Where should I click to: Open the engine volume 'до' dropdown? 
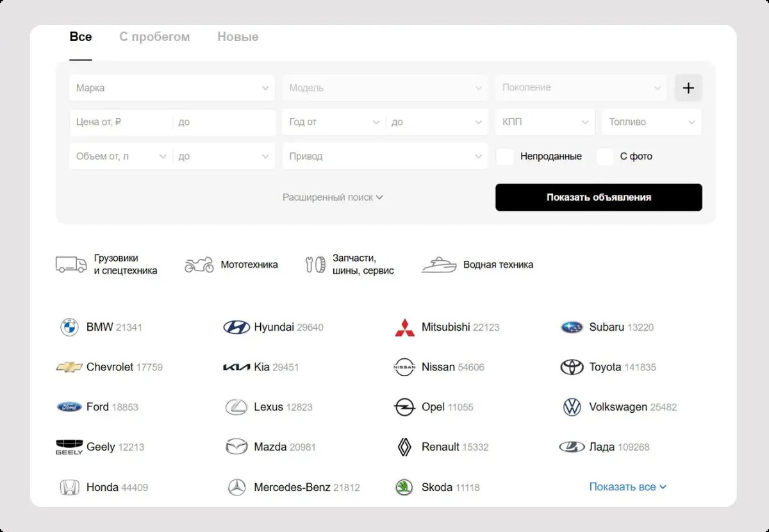[224, 156]
